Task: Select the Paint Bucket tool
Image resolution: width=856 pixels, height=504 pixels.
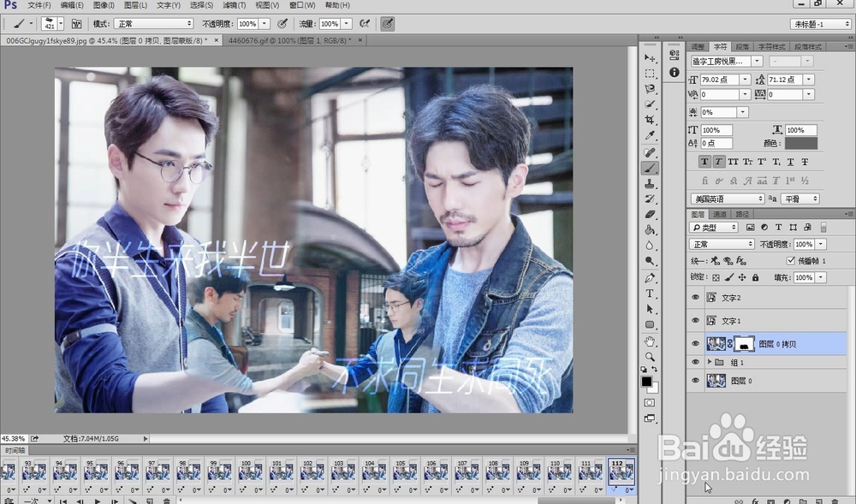Action: (650, 229)
